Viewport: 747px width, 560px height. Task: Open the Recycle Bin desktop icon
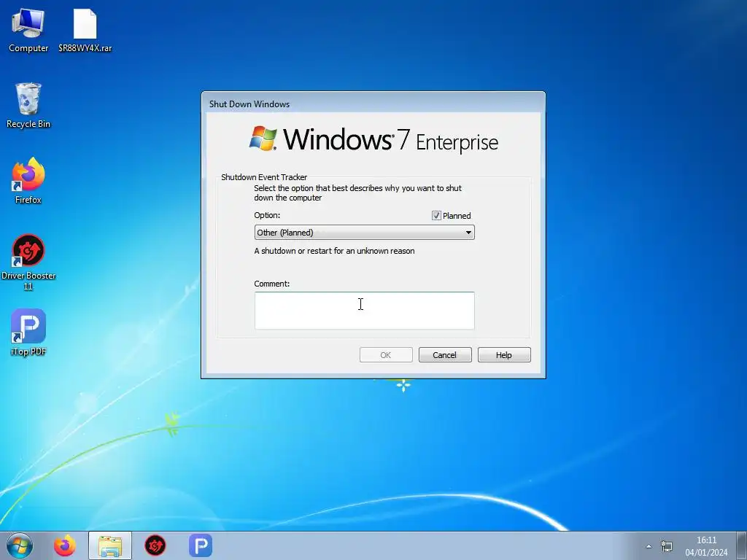pos(28,106)
